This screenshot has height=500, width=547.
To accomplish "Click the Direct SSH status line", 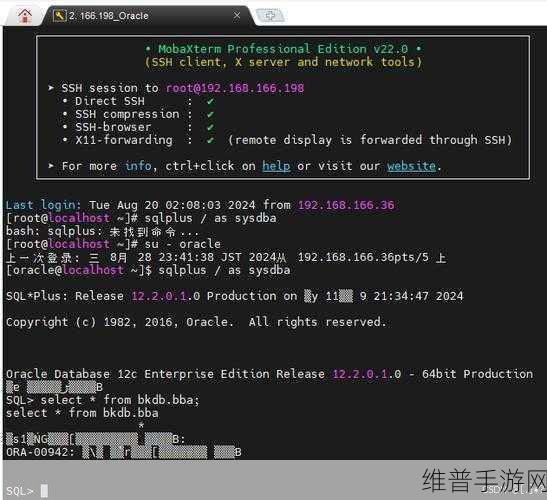I will click(x=138, y=101).
